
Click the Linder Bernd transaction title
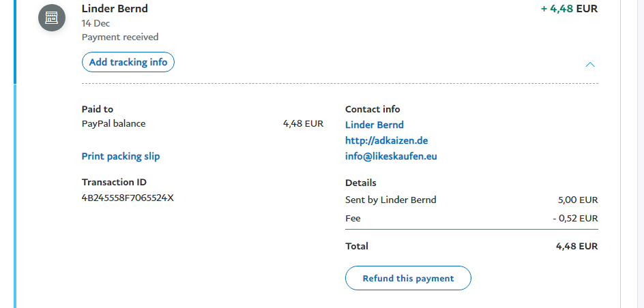coord(115,9)
